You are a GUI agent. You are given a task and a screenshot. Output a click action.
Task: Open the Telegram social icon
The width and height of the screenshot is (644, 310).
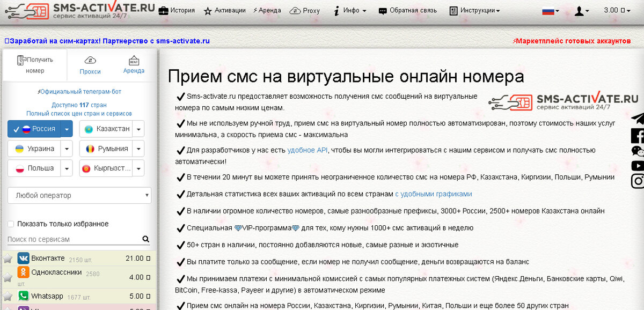(638, 117)
